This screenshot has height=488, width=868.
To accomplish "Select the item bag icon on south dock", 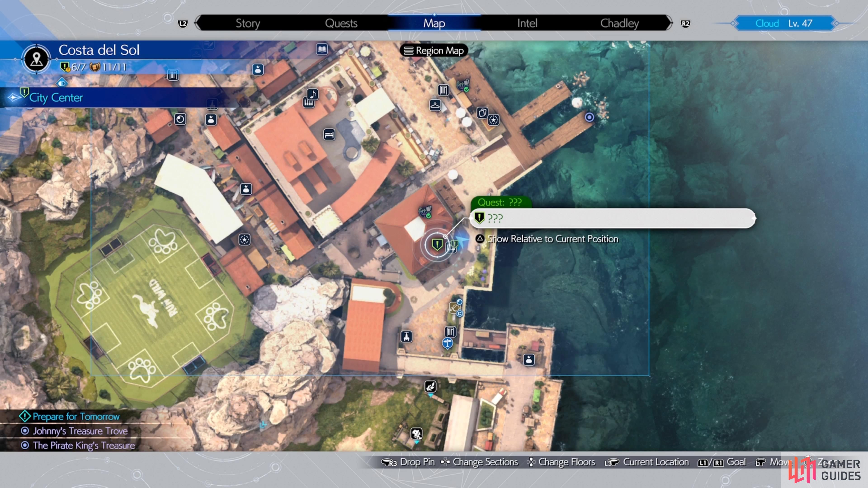I will coord(529,360).
